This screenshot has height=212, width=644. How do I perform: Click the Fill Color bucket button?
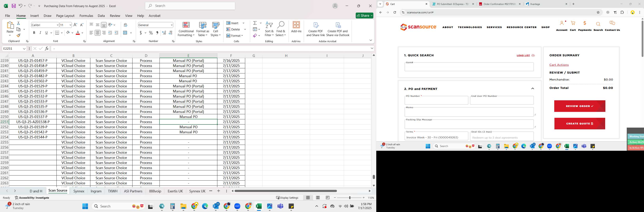coord(68,33)
